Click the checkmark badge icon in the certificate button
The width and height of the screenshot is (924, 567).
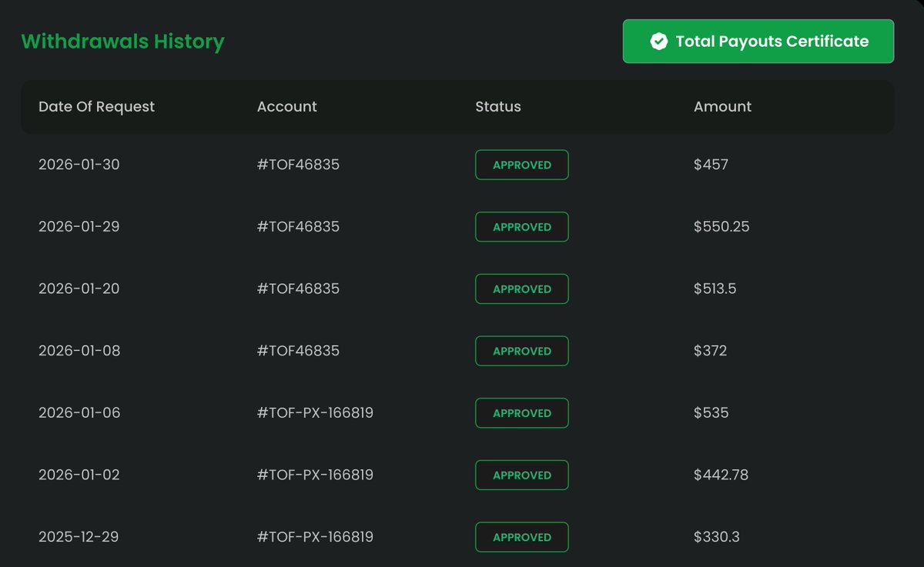658,42
